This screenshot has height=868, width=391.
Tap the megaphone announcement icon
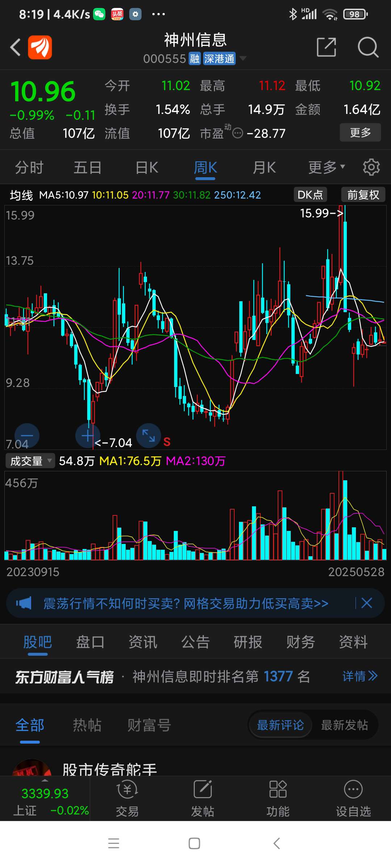24,603
